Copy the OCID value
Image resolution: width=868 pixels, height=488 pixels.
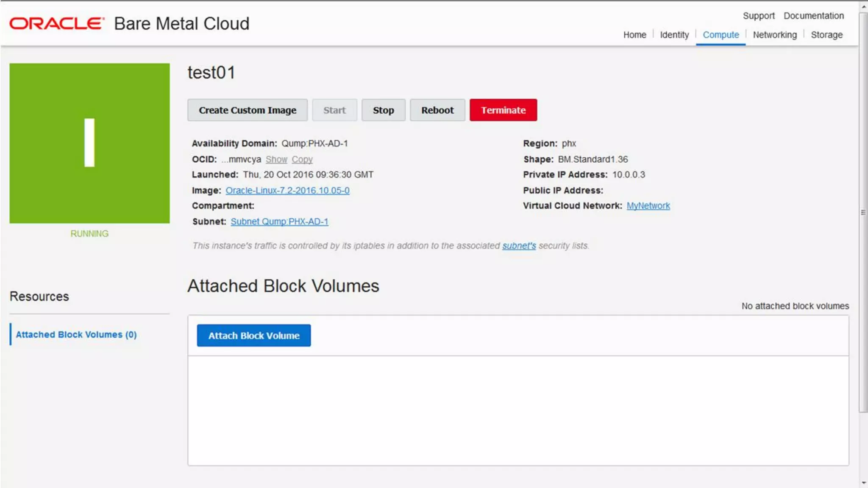coord(302,159)
